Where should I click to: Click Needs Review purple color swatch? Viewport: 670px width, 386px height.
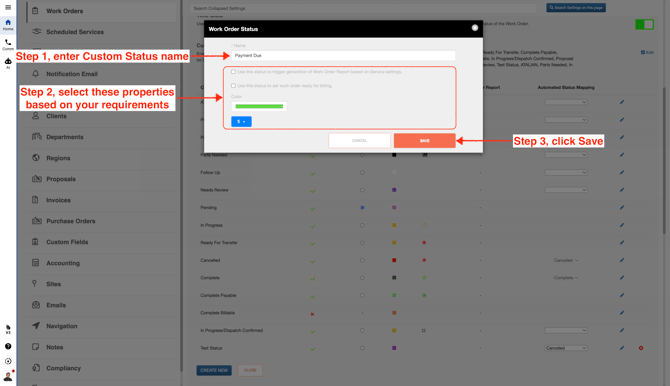(394, 190)
